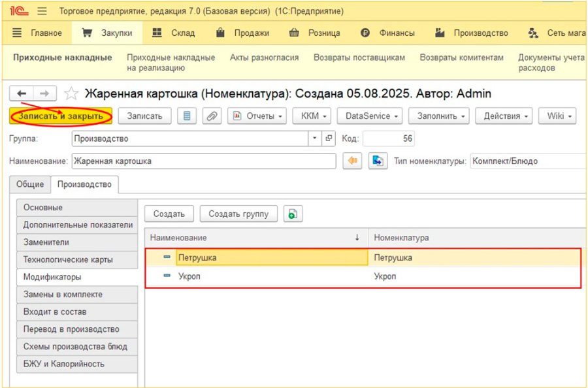The width and height of the screenshot is (588, 388).
Task: Click the orange arrow icon beside Наименование
Action: pos(353,161)
